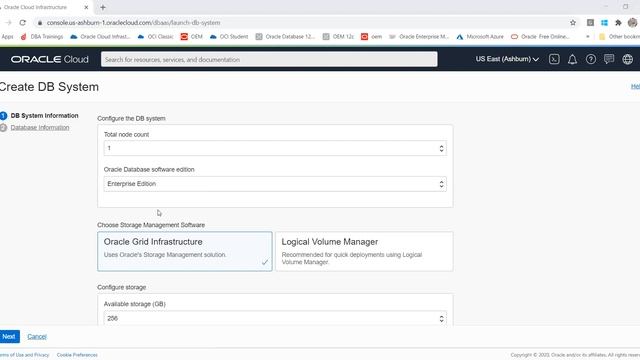Click the 'Configure the DB system' heading

click(131, 118)
